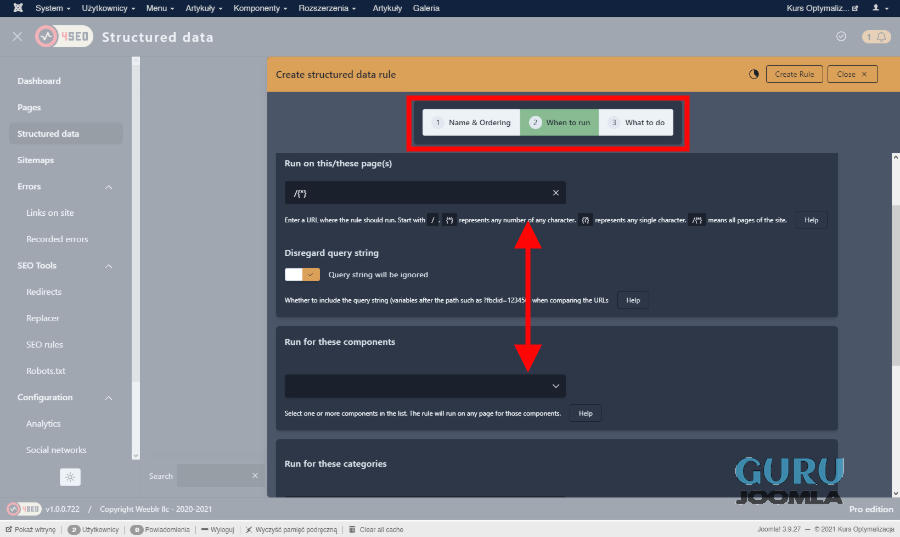Collapse the Errors sidebar section
The height and width of the screenshot is (537, 900).
pos(108,187)
